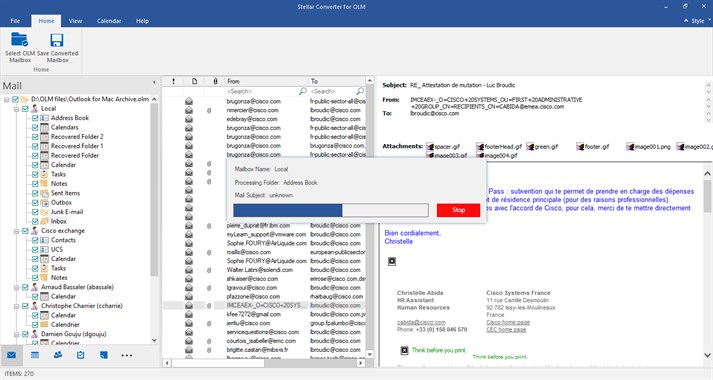Screen dimensions: 713x380
Task: Toggle the Junk E-mail folder checkbox
Action: point(35,212)
